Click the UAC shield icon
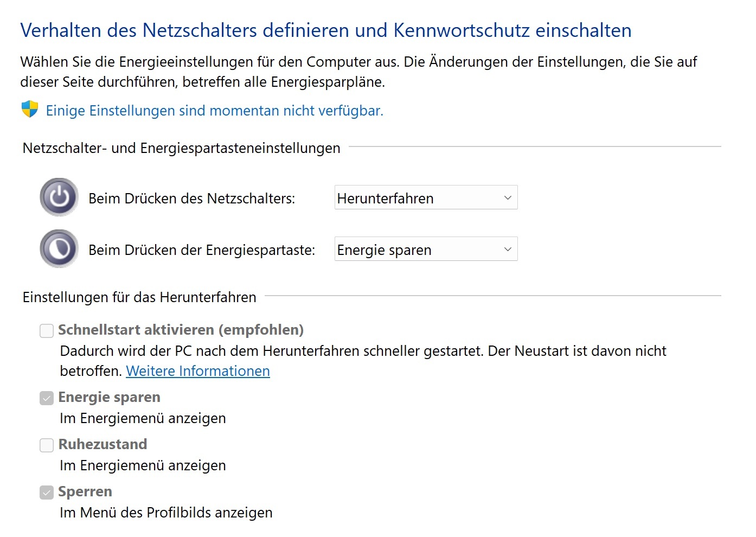 [x=30, y=109]
